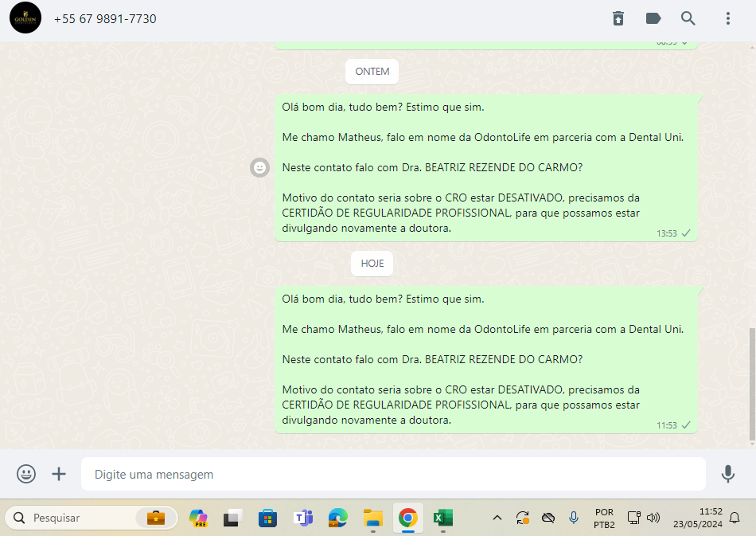Focus the 'Digite uma mensagem' input field

click(x=393, y=474)
